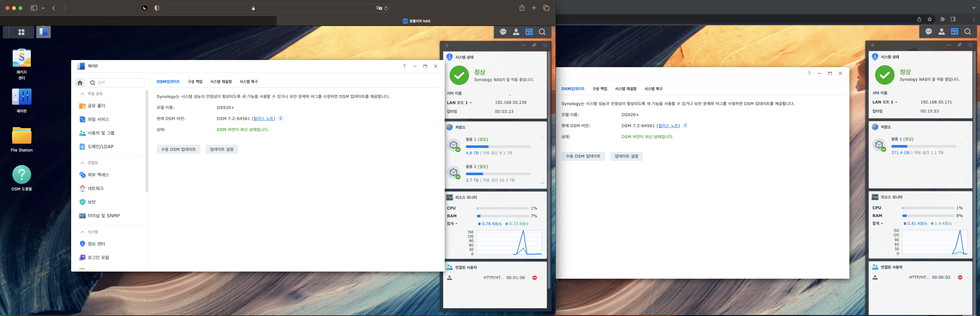Open 릴리스 노트 link in Chrome window

668,126
